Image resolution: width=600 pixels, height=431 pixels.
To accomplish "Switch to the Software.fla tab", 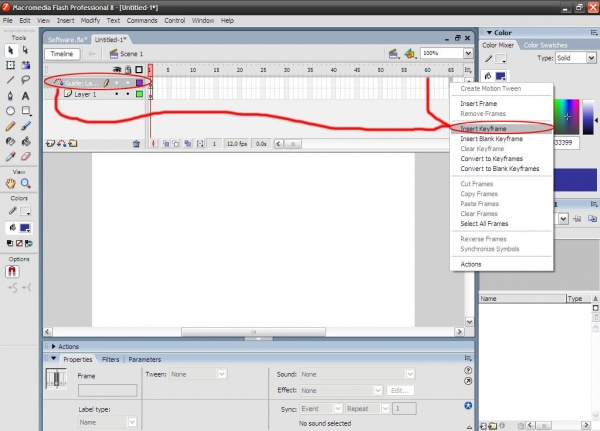I will point(67,40).
